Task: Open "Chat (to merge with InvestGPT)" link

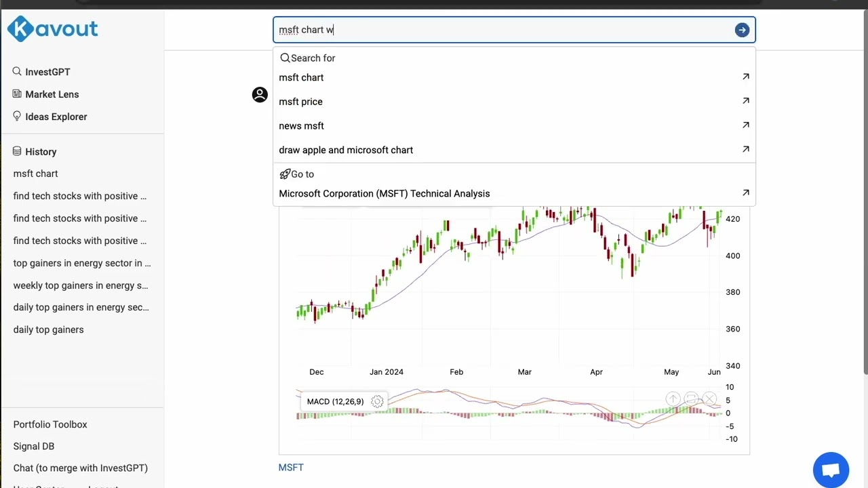Action: pos(81,468)
